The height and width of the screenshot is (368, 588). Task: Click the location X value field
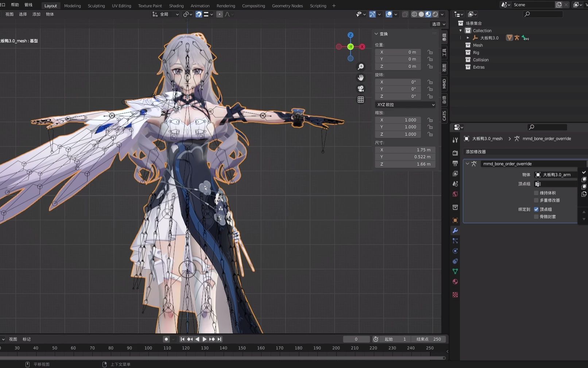click(398, 52)
